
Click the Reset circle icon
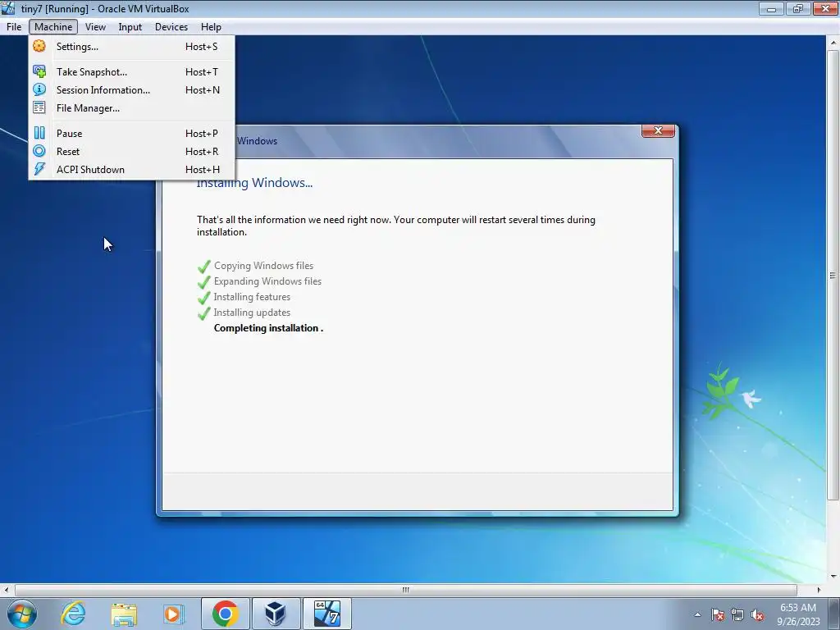coord(39,151)
